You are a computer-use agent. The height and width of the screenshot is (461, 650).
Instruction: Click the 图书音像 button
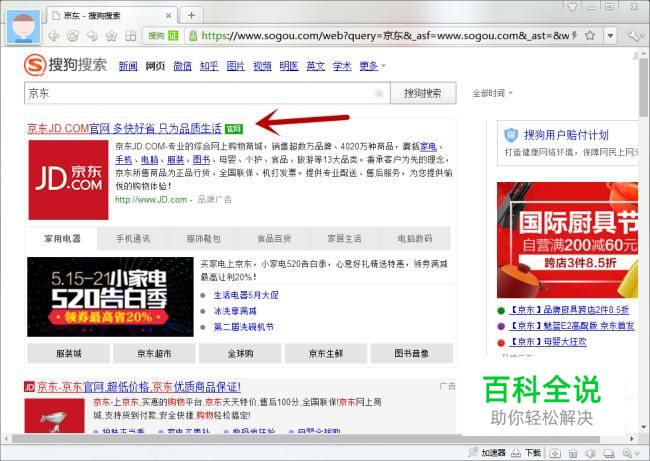[x=412, y=354]
